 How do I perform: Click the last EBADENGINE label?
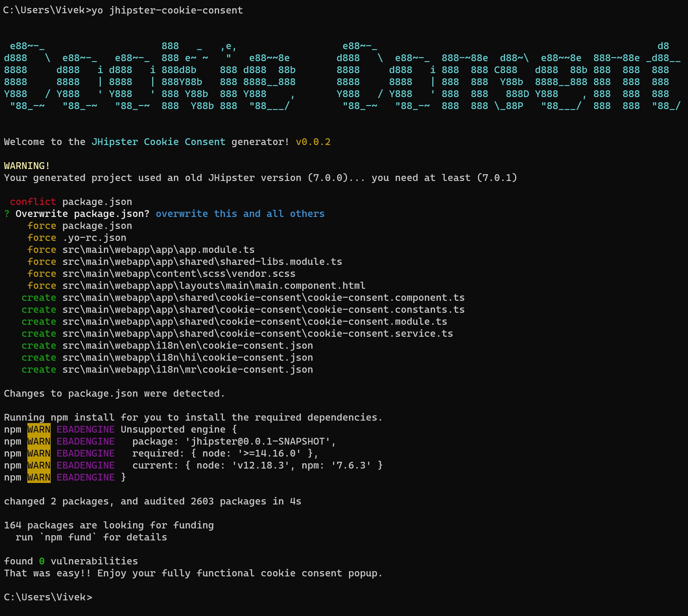pyautogui.click(x=85, y=477)
